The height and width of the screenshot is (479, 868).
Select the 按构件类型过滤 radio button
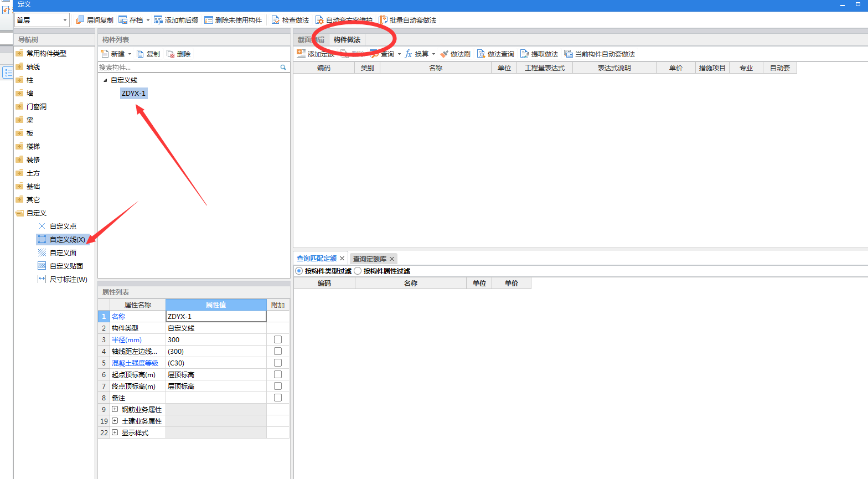299,271
